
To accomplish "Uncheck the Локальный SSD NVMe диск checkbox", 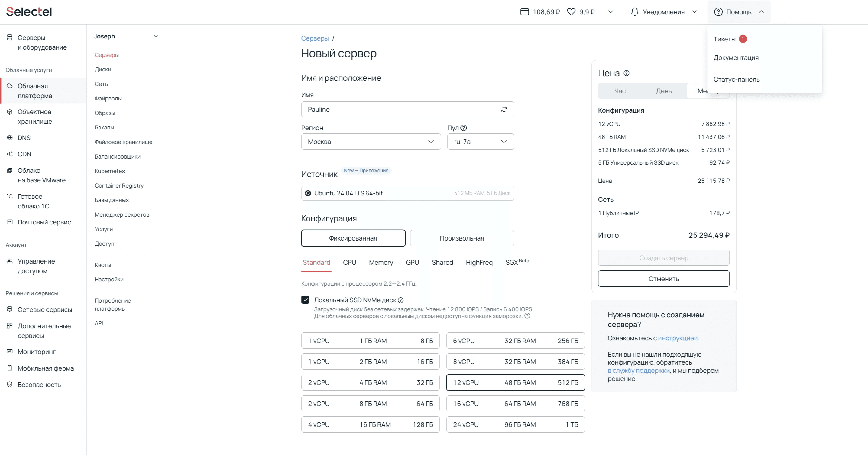I will [x=305, y=300].
